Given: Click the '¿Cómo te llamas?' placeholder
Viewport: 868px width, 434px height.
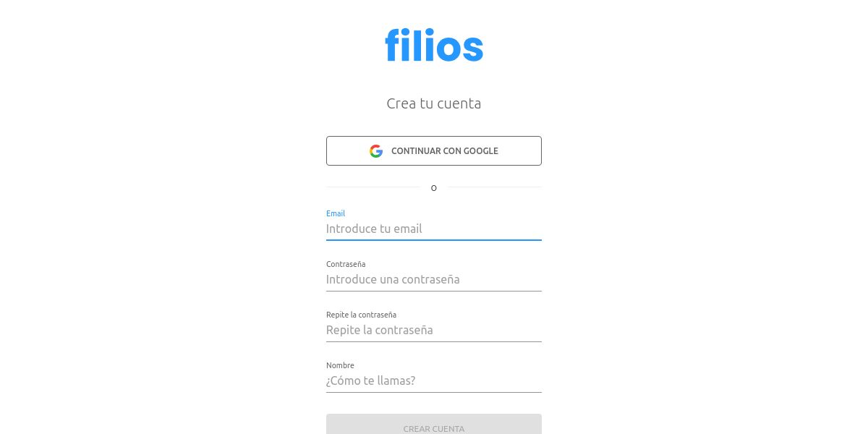Looking at the screenshot, I should 370,380.
